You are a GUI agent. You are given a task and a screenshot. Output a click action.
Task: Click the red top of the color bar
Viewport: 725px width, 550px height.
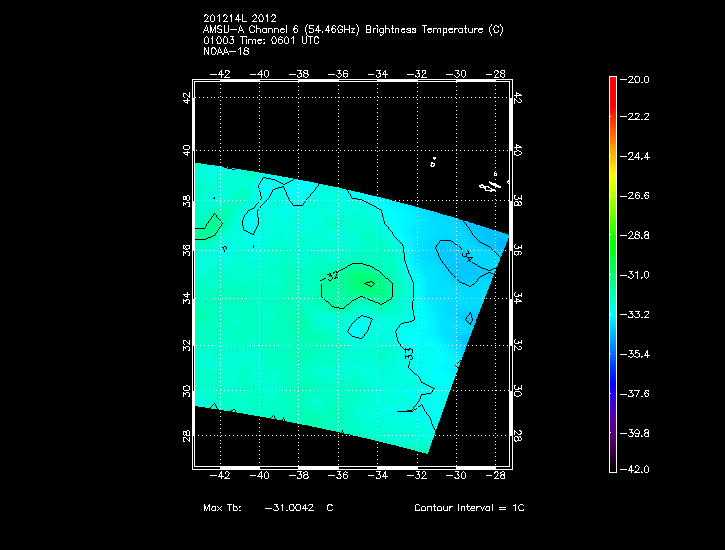[x=612, y=80]
